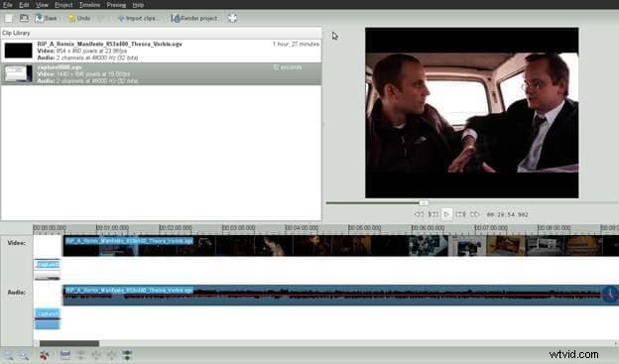This screenshot has height=364, width=619.
Task: Save the project with the Save button
Action: tap(46, 18)
